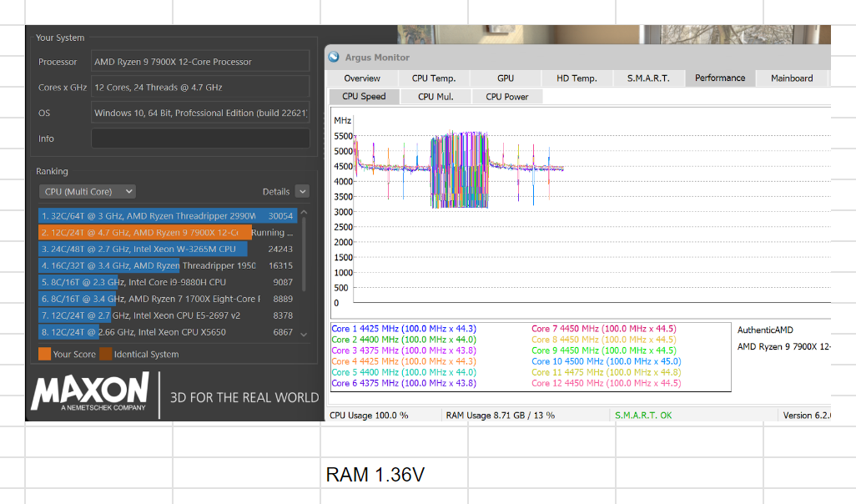Viewport: 856px width, 504px height.
Task: Open the S.M.A.R.T. tab
Action: pos(648,78)
